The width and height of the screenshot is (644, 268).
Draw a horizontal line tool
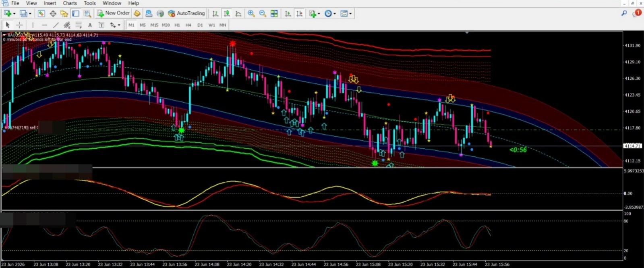click(44, 25)
